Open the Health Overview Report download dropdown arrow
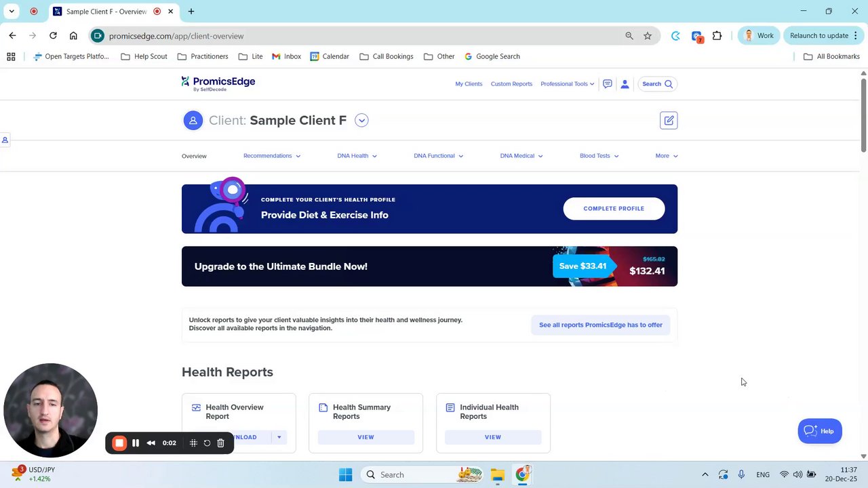Image resolution: width=868 pixels, height=488 pixels. [279, 437]
